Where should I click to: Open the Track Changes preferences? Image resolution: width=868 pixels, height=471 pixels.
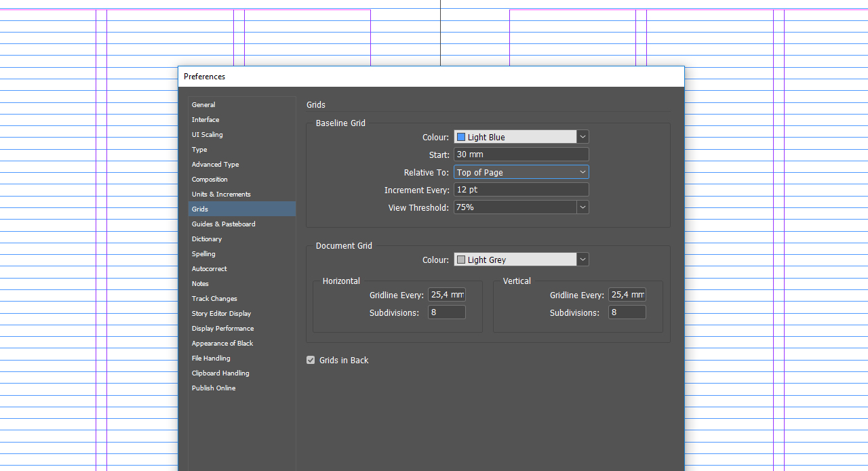214,299
